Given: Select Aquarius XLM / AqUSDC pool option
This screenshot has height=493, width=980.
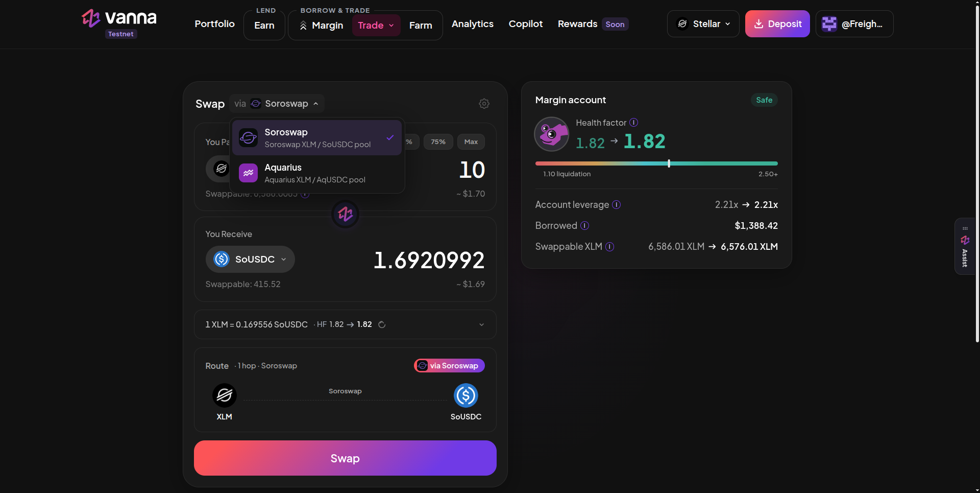Looking at the screenshot, I should click(317, 173).
